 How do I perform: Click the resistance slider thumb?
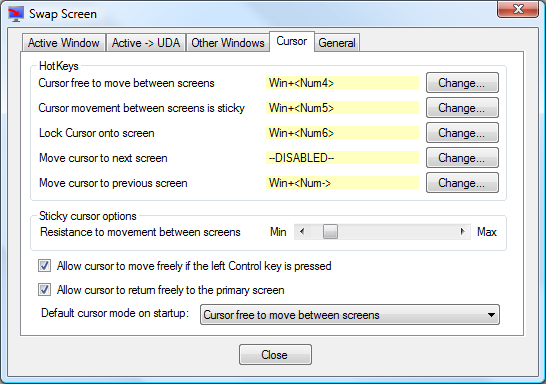[x=330, y=232]
